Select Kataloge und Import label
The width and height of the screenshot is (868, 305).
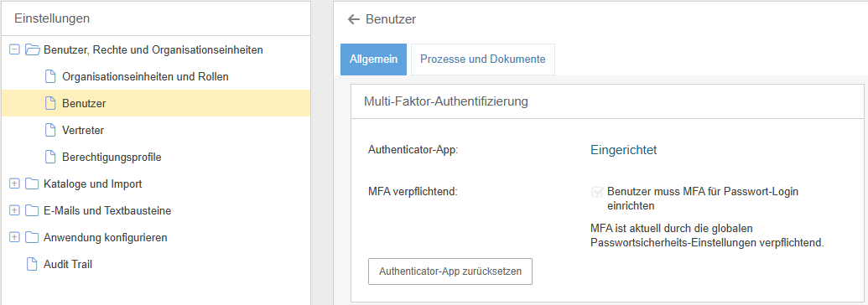[x=93, y=184]
